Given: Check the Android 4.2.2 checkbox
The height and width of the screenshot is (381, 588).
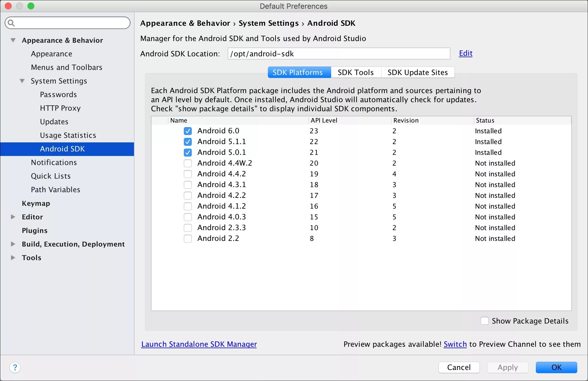Looking at the screenshot, I should pyautogui.click(x=188, y=195).
